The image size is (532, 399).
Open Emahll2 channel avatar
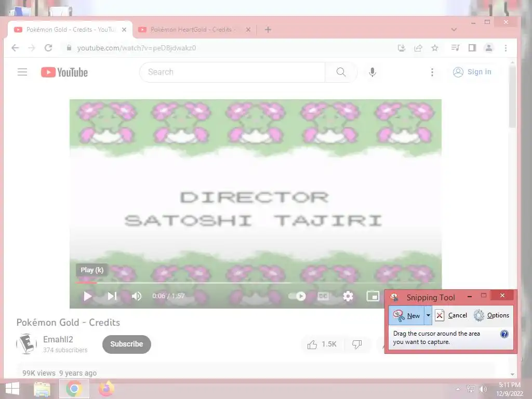coord(26,344)
